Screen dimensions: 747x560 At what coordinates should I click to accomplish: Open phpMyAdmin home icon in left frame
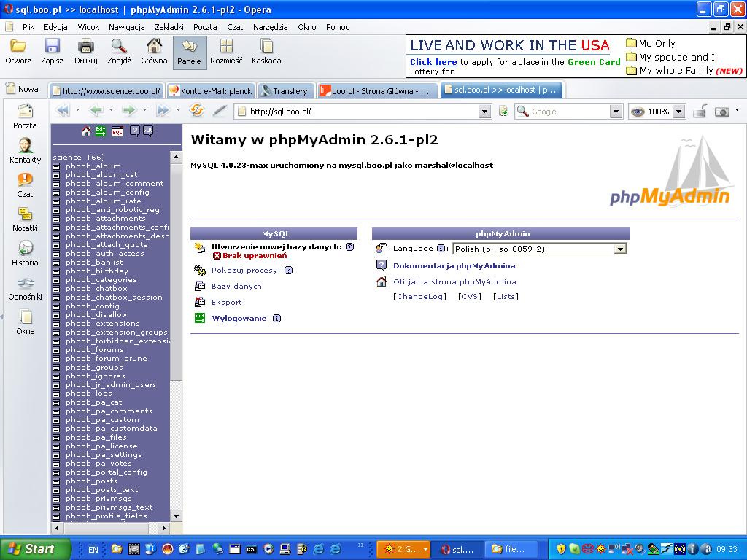pos(86,131)
